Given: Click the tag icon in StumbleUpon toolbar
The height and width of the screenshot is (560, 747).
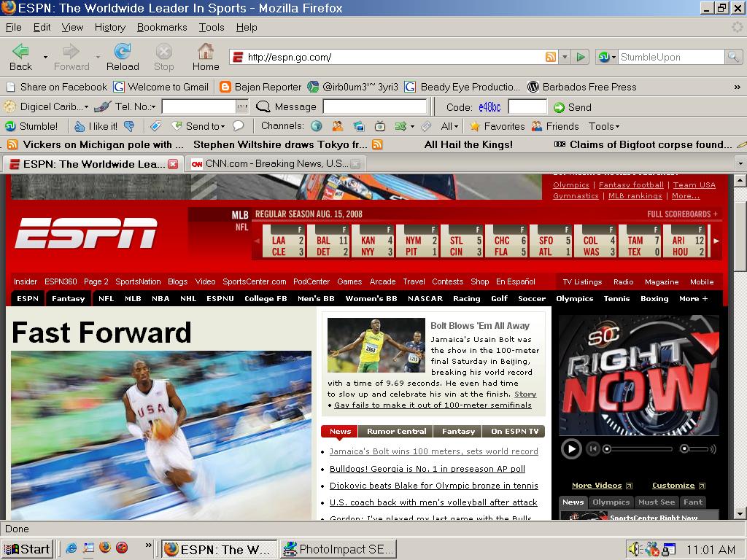Looking at the screenshot, I should tap(156, 126).
